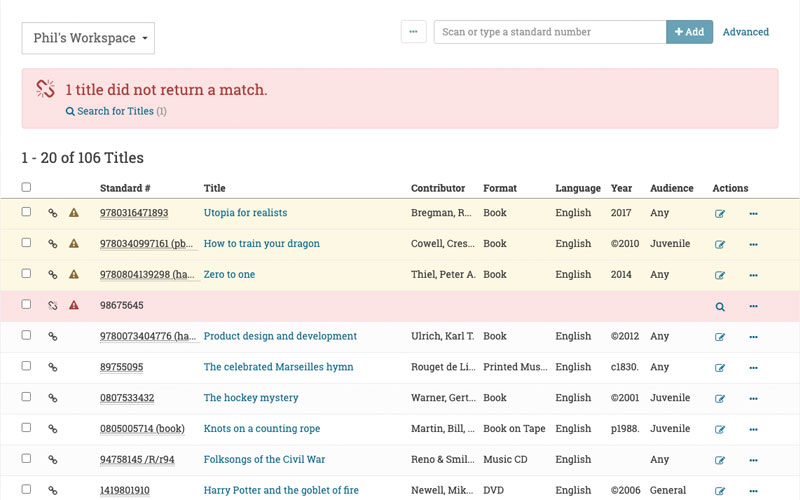Open more actions for 98675645 row
Screen dimensions: 800x500
tap(754, 306)
